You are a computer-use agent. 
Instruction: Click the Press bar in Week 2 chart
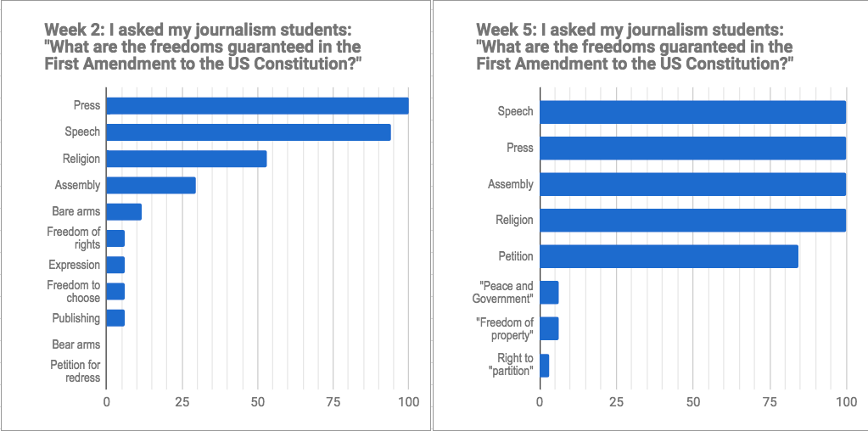257,106
